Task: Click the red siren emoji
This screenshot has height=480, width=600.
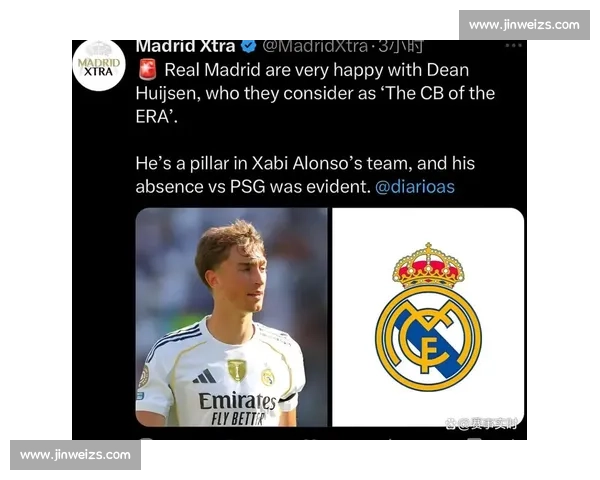Action: pos(147,70)
